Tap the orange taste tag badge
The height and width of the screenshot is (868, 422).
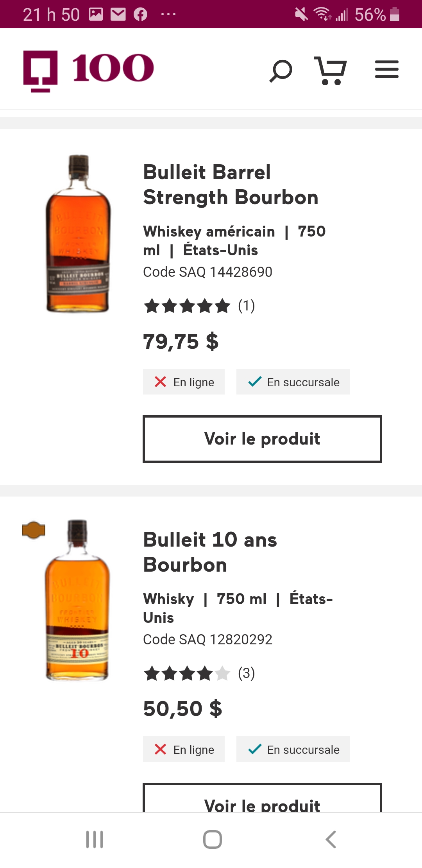[34, 530]
